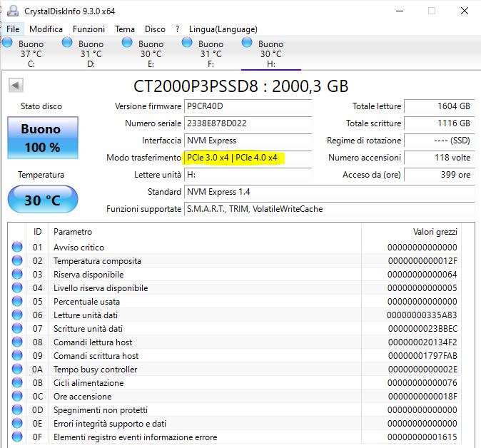Click status icon for Cicli alimentazione row

pyautogui.click(x=17, y=382)
